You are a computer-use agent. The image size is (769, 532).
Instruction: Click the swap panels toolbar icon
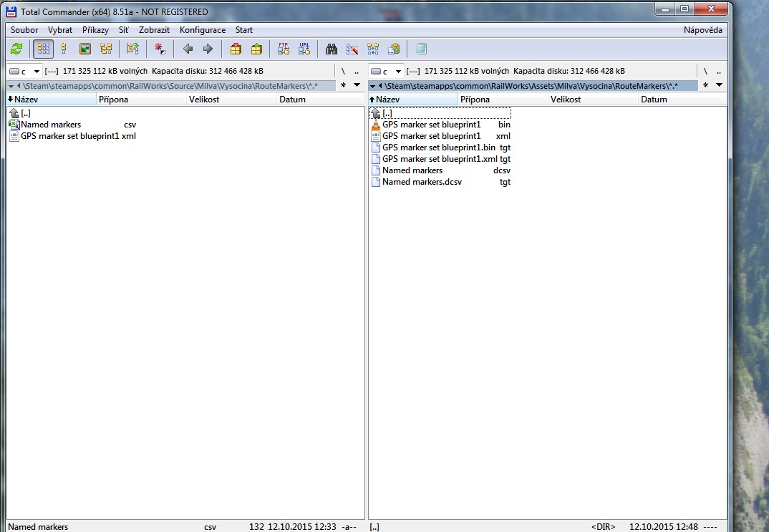click(133, 49)
